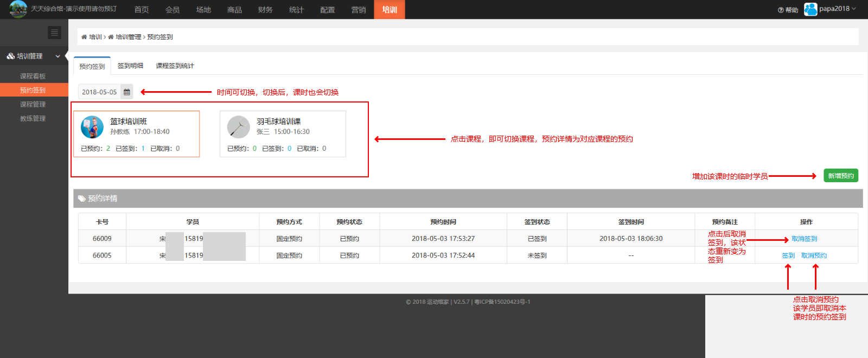Open the 财务 top menu
This screenshot has width=868, height=358.
click(265, 10)
